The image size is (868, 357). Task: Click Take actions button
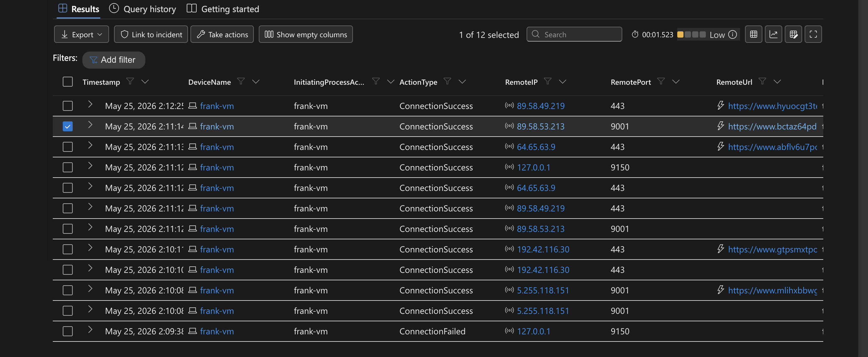[x=222, y=34]
